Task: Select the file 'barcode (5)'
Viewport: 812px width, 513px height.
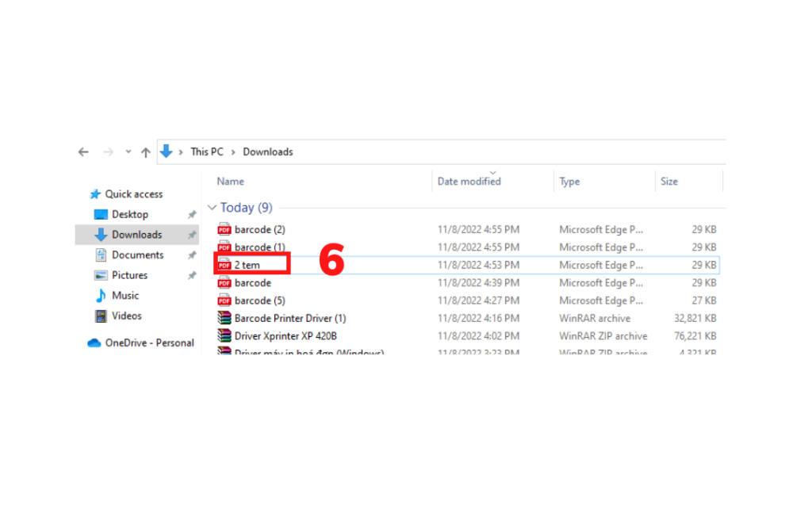Action: tap(259, 301)
